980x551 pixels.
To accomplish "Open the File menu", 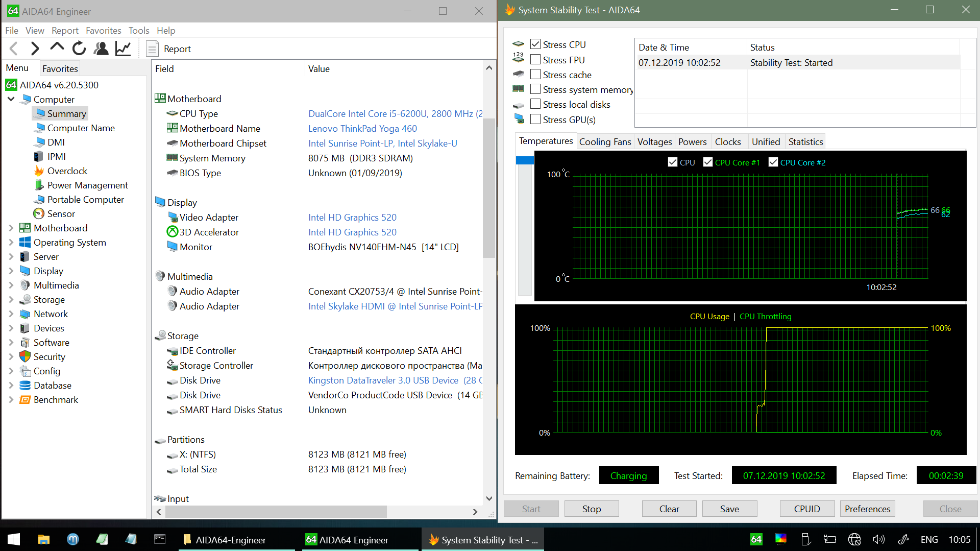I will (x=12, y=31).
